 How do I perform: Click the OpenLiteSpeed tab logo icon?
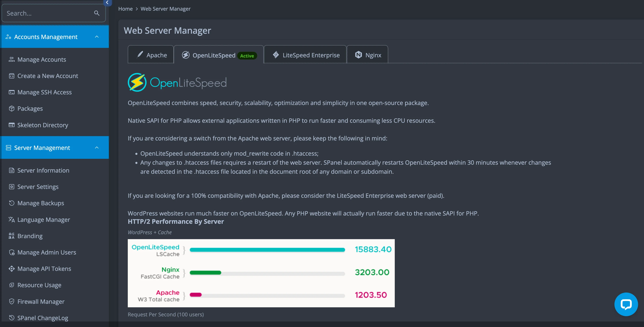click(x=186, y=55)
